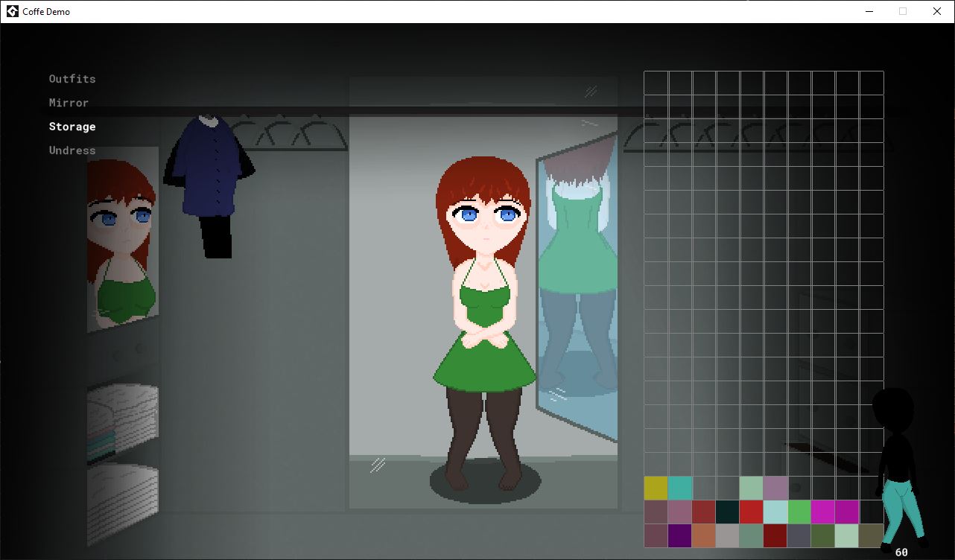Click the character portrait on left wall
This screenshot has width=955, height=560.
[x=122, y=238]
